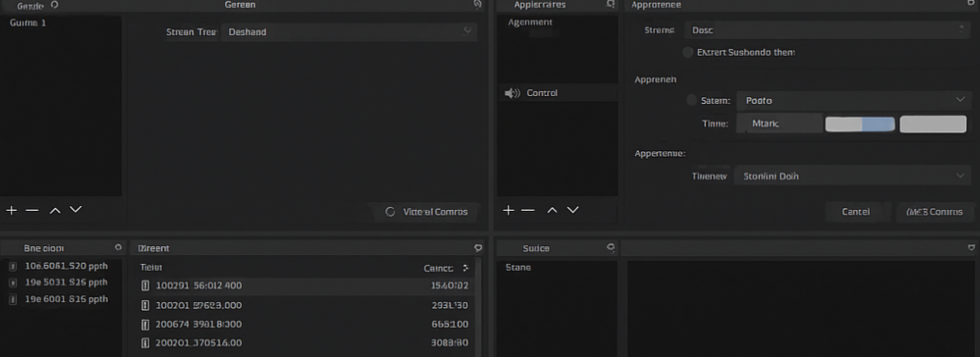Click the Tieist column header
The image size is (980, 357).
pyautogui.click(x=151, y=267)
